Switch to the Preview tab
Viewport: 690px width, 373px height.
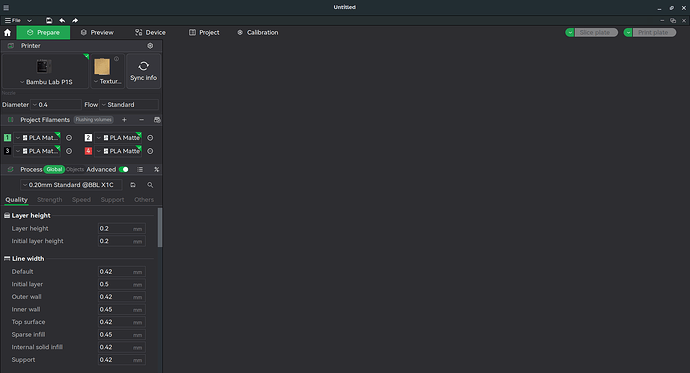(x=97, y=33)
